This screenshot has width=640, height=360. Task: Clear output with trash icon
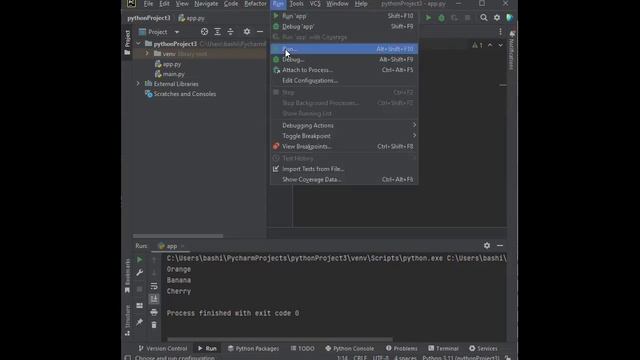[154, 325]
